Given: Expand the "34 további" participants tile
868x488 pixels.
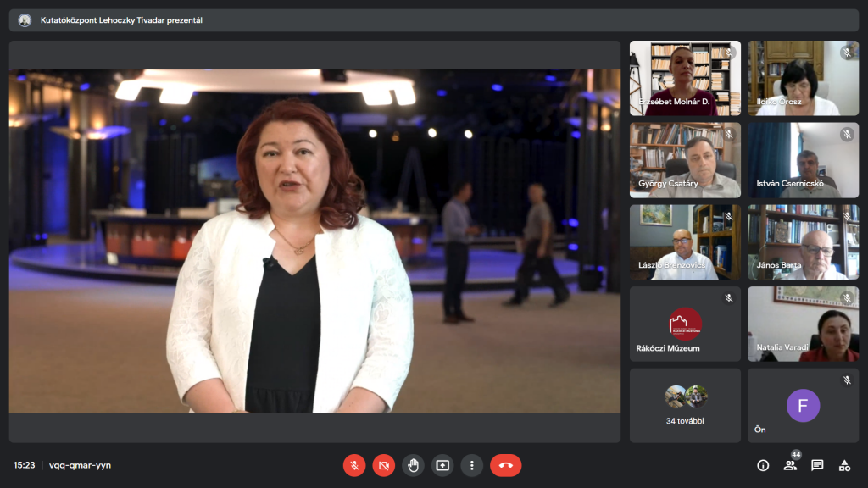Looking at the screenshot, I should pos(685,405).
